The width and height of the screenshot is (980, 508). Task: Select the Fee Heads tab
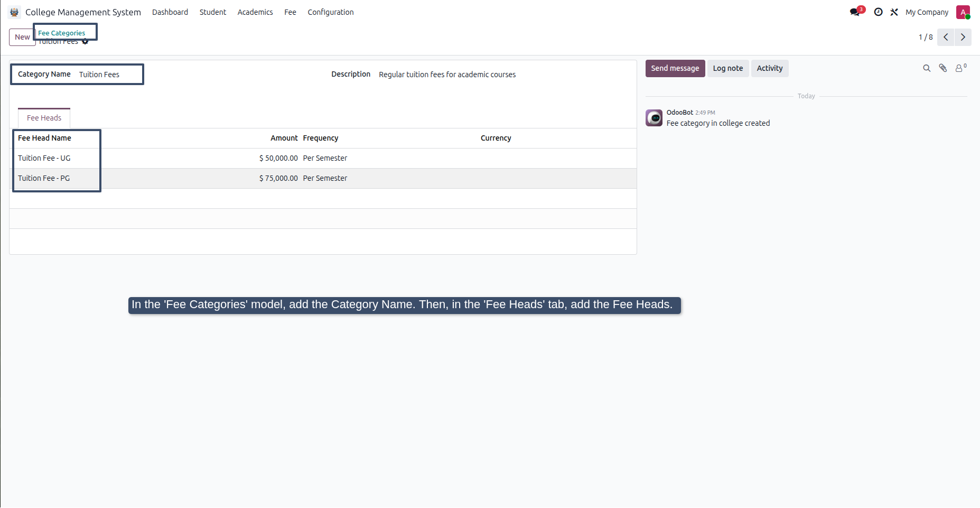pyautogui.click(x=44, y=118)
